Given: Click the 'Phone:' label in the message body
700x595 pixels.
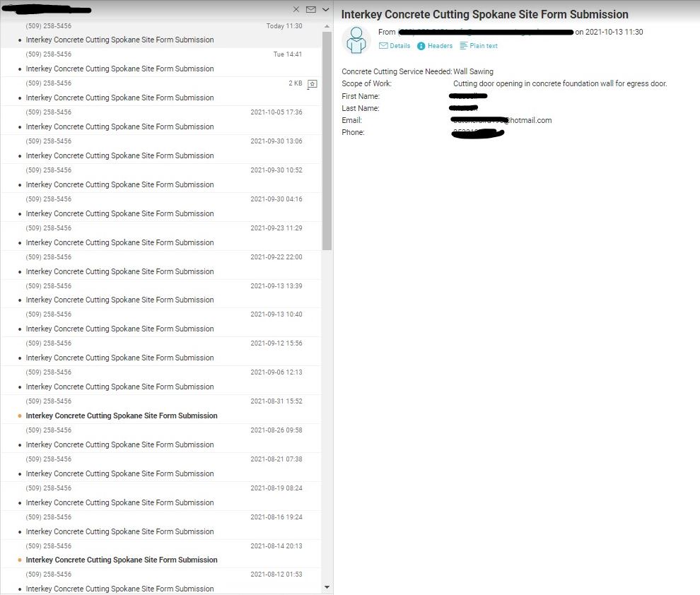Looking at the screenshot, I should click(x=353, y=132).
